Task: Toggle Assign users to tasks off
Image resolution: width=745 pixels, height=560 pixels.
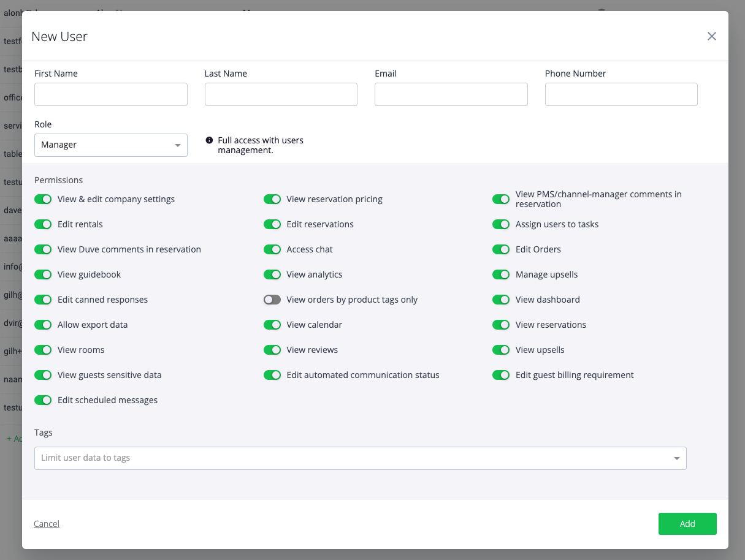Action: (501, 224)
